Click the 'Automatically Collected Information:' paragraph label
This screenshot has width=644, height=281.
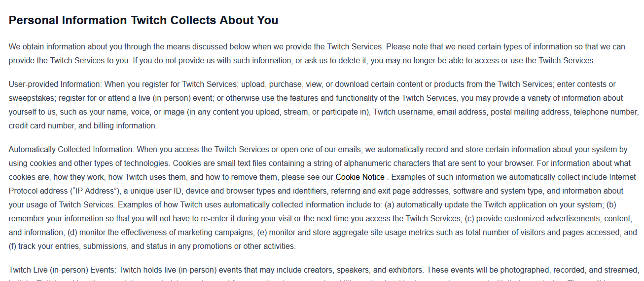pyautogui.click(x=72, y=149)
